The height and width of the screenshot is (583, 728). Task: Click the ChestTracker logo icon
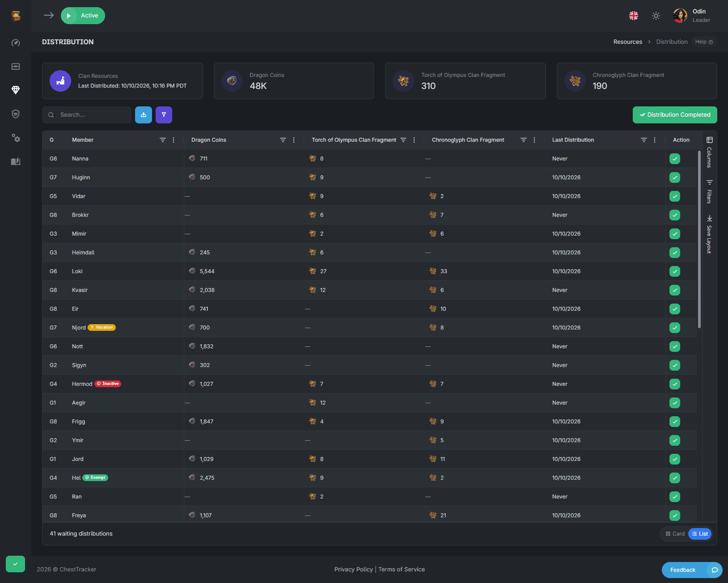[x=16, y=16]
